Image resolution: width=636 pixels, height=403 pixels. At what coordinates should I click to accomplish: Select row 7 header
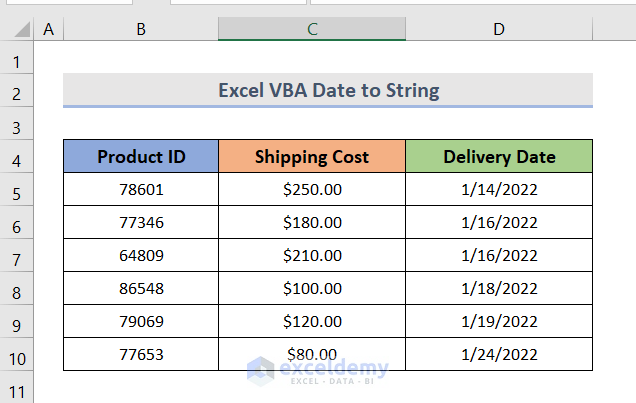click(x=17, y=255)
